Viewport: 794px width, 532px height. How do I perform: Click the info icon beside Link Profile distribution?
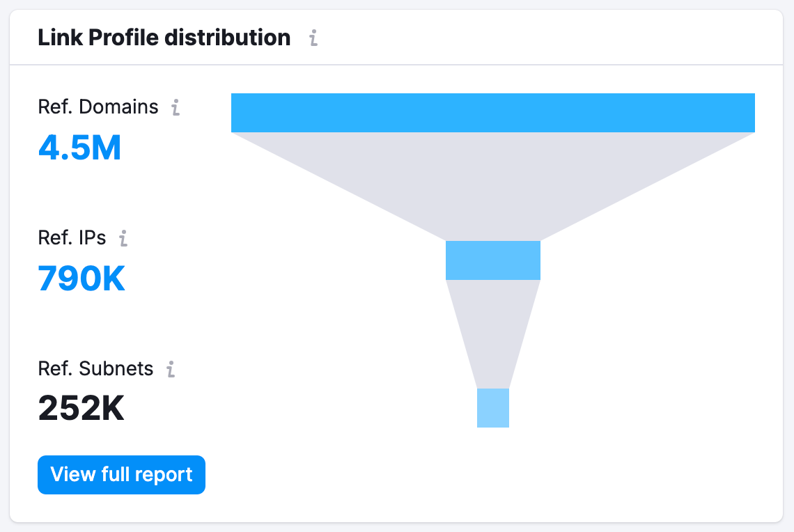click(x=313, y=38)
